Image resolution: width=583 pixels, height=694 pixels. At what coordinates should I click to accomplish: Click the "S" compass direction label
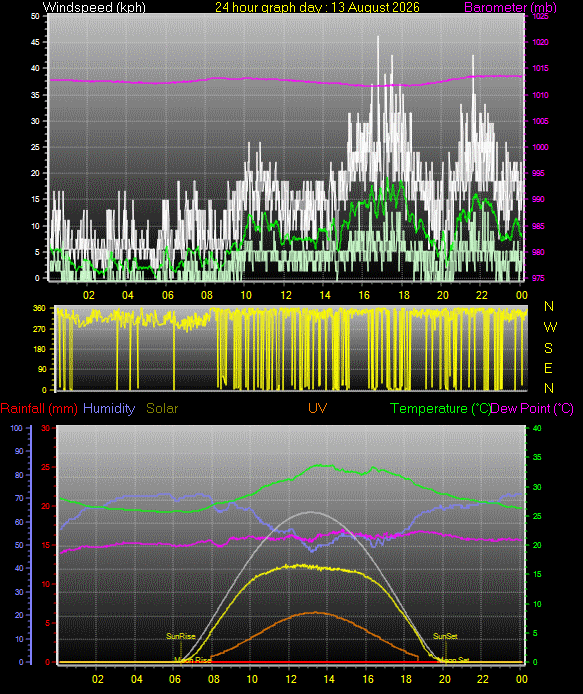[548, 348]
